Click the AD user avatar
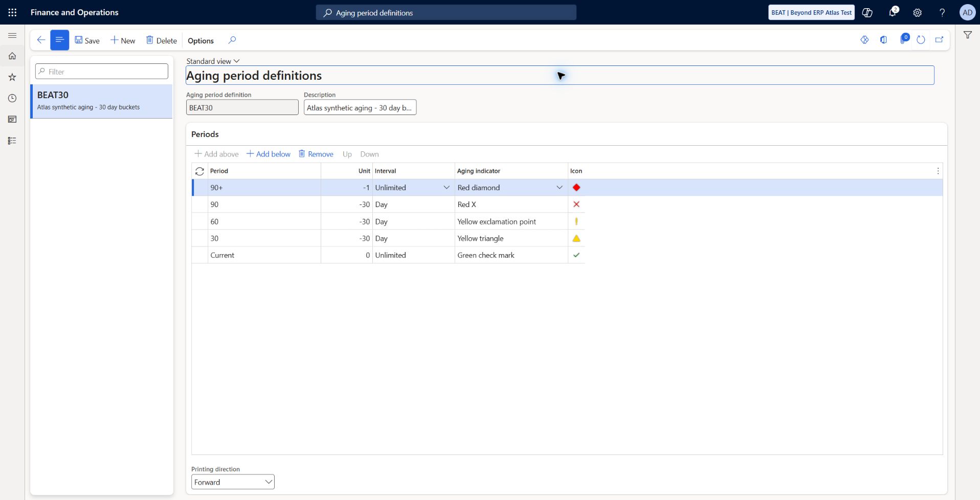Screen dimensions: 980x500 967,12
